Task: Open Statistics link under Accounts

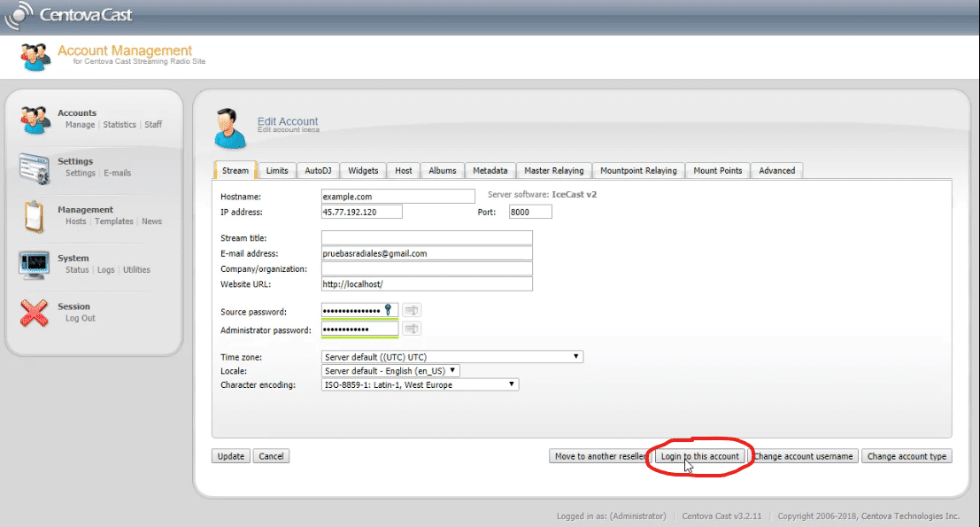Action: (120, 124)
